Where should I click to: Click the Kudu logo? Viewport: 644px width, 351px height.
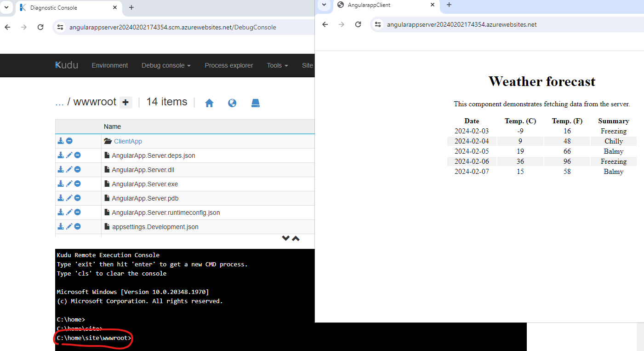(67, 65)
